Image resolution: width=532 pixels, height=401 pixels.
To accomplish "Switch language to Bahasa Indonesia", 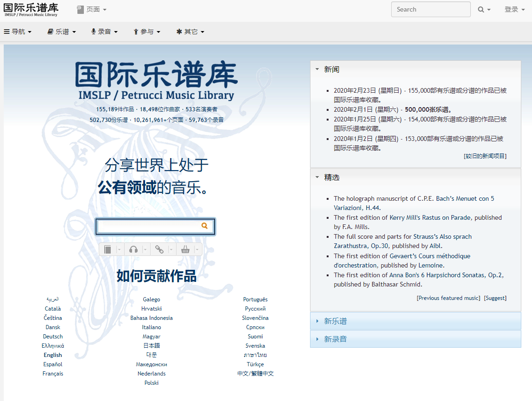I will point(152,318).
